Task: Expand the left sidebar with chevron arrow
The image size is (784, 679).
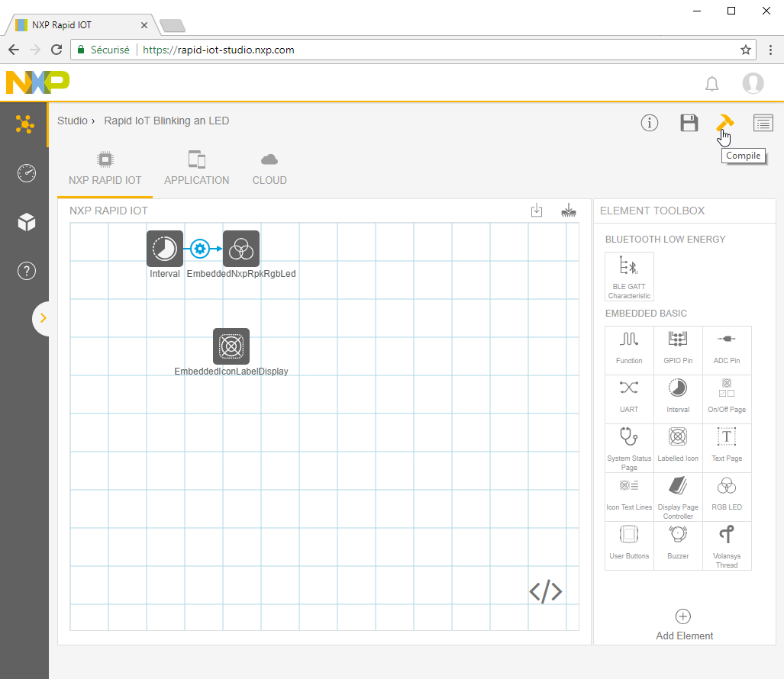Action: click(43, 318)
